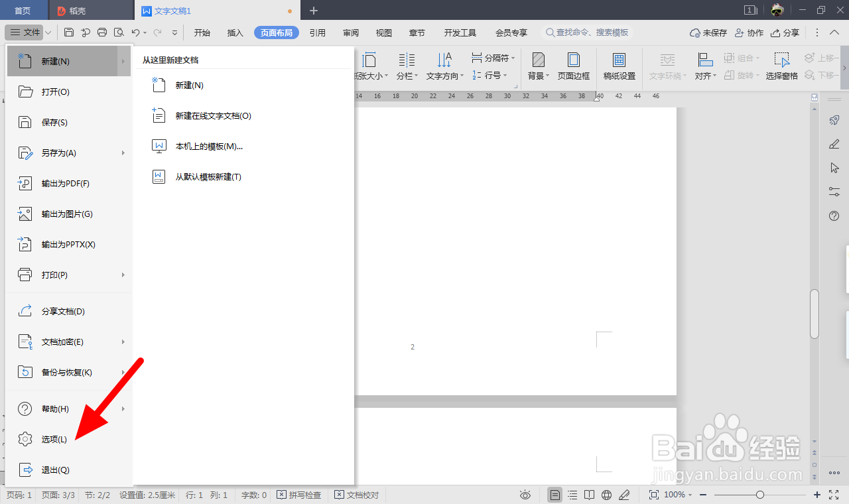Screen dimensions: 849x504
Task: Click the zoom slider handle
Action: point(760,495)
